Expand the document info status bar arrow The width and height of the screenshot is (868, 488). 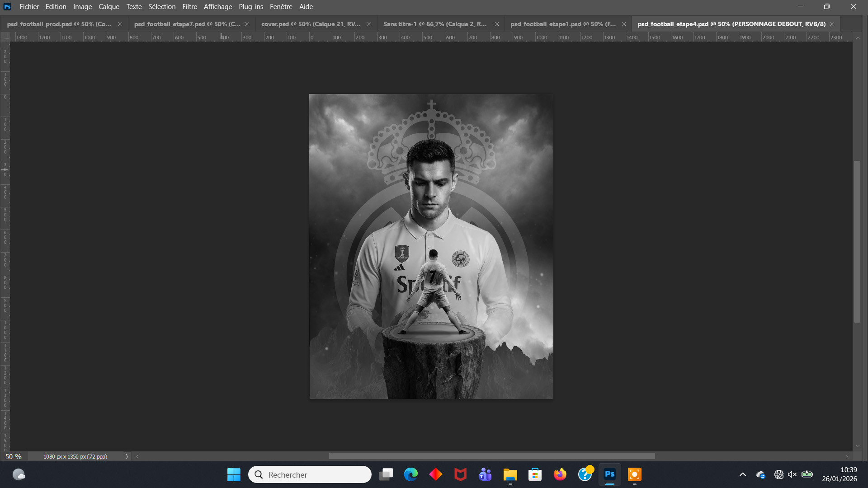tap(127, 457)
